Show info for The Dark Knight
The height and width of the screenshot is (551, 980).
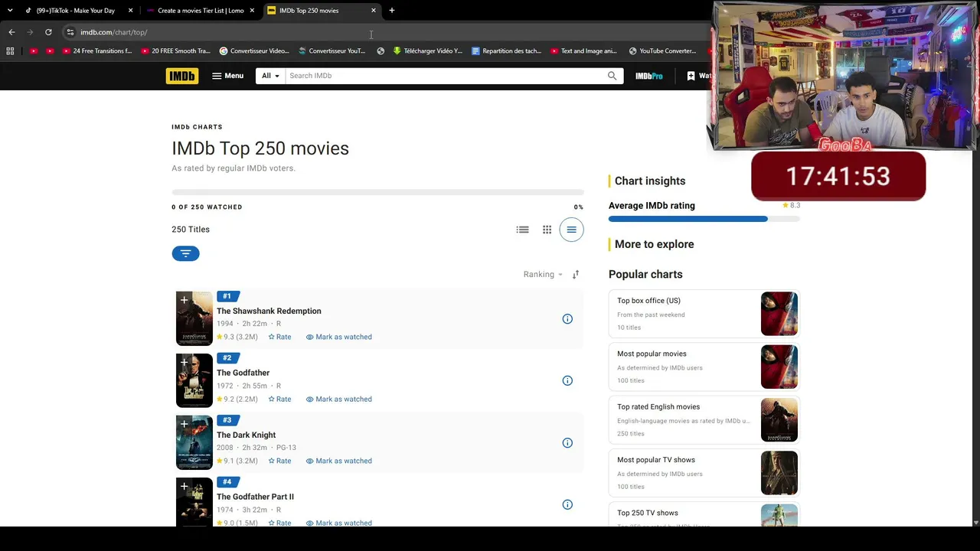[x=567, y=443]
